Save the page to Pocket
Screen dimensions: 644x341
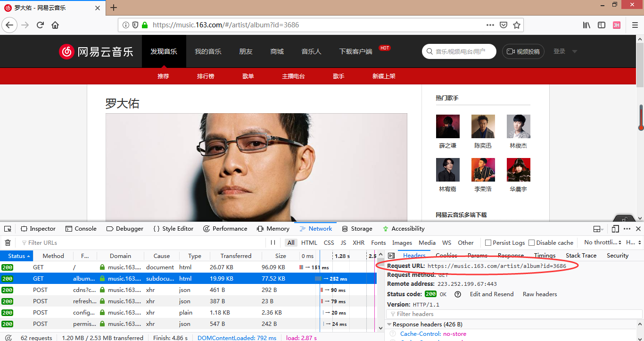(x=504, y=25)
